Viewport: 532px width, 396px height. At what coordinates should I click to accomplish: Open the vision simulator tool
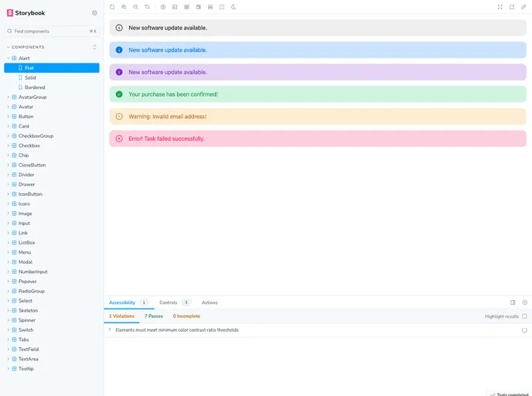point(163,7)
